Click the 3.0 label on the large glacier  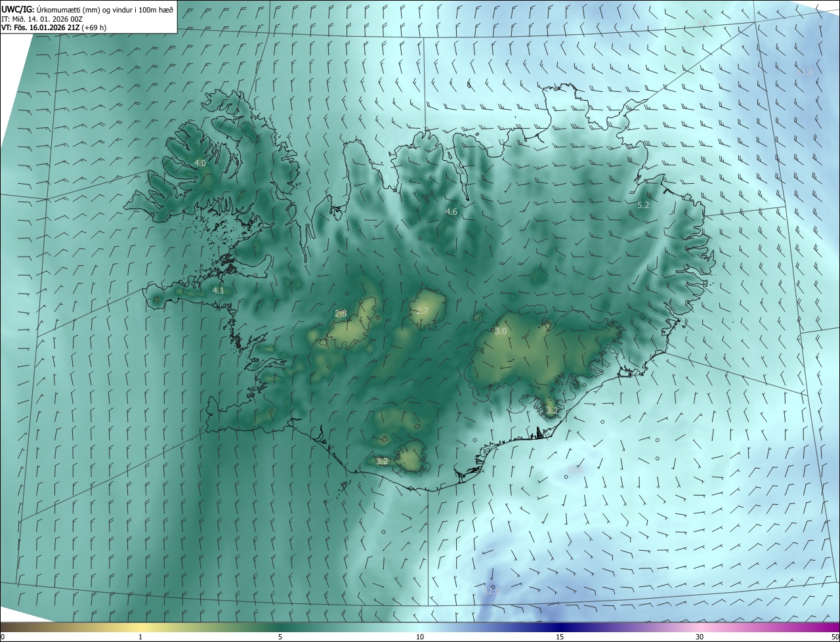point(501,332)
